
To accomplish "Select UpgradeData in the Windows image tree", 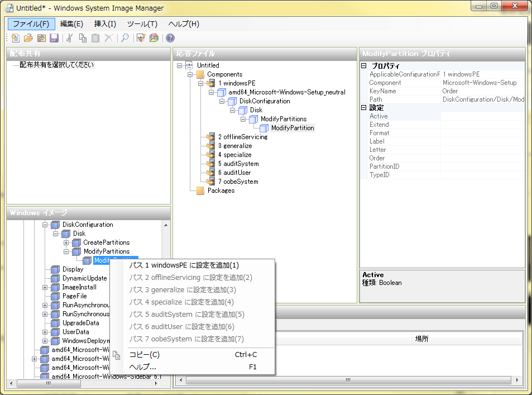I will [x=81, y=323].
